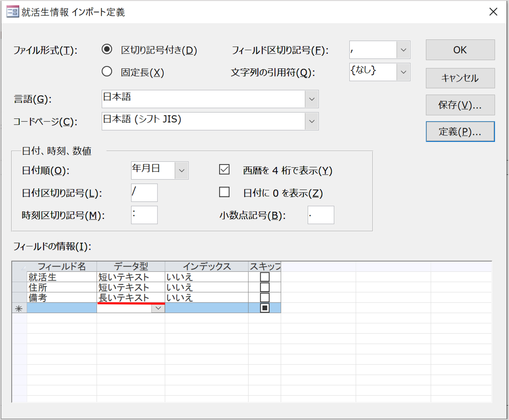The height and width of the screenshot is (420, 509).
Task: Select the 固定長(X) radio button
Action: (x=107, y=72)
